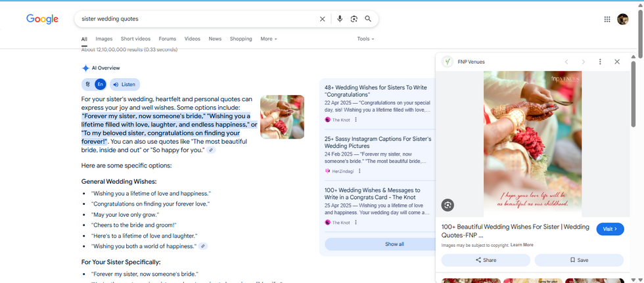Click link chip after 'world of happiness.'
The height and width of the screenshot is (283, 644).
[x=203, y=246]
